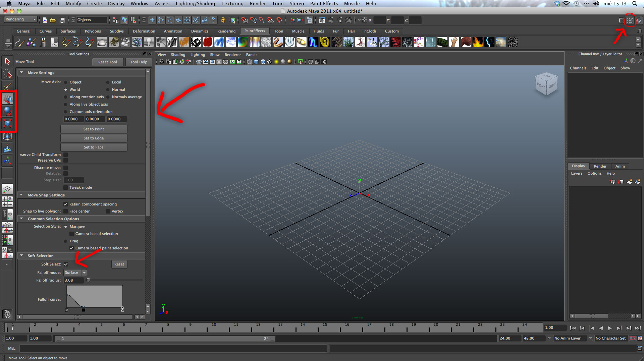This screenshot has width=644, height=361.
Task: Adjust the Falloff radius slider handle
Action: pos(88,280)
